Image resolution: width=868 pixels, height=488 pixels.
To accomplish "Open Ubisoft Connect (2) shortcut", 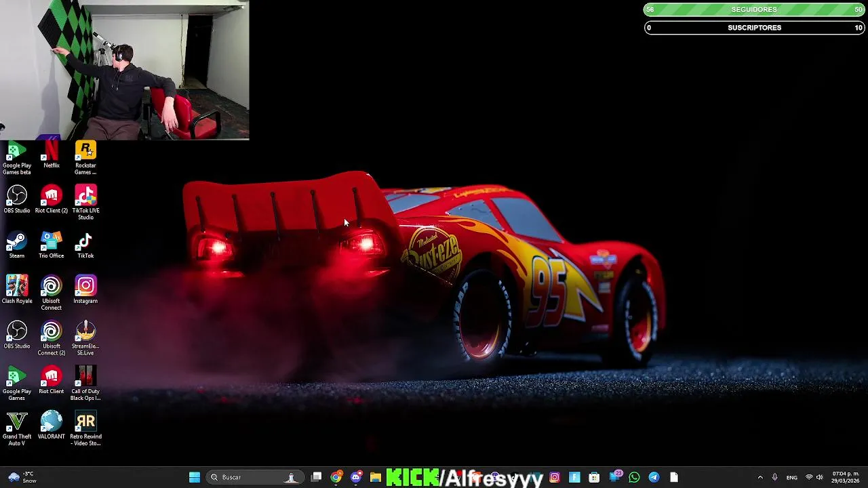I will coord(52,338).
